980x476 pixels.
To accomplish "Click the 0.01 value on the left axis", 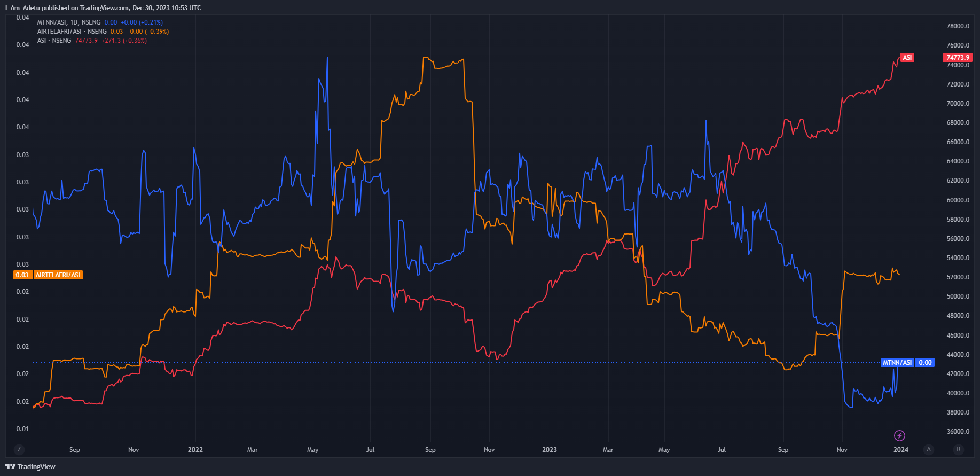I will point(22,429).
